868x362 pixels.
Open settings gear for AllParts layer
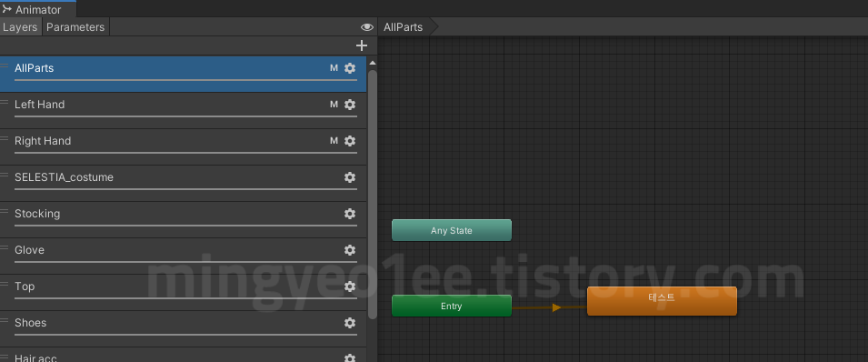pyautogui.click(x=350, y=68)
